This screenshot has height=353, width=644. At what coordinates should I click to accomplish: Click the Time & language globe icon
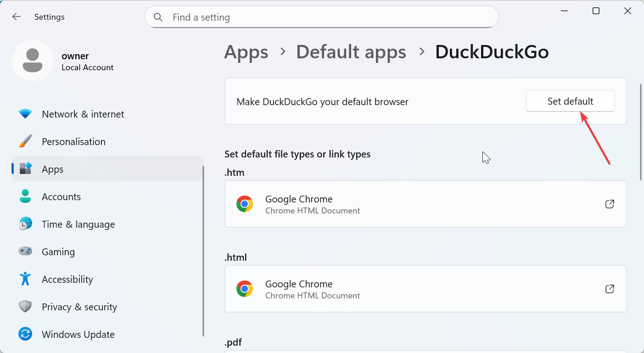pos(25,224)
